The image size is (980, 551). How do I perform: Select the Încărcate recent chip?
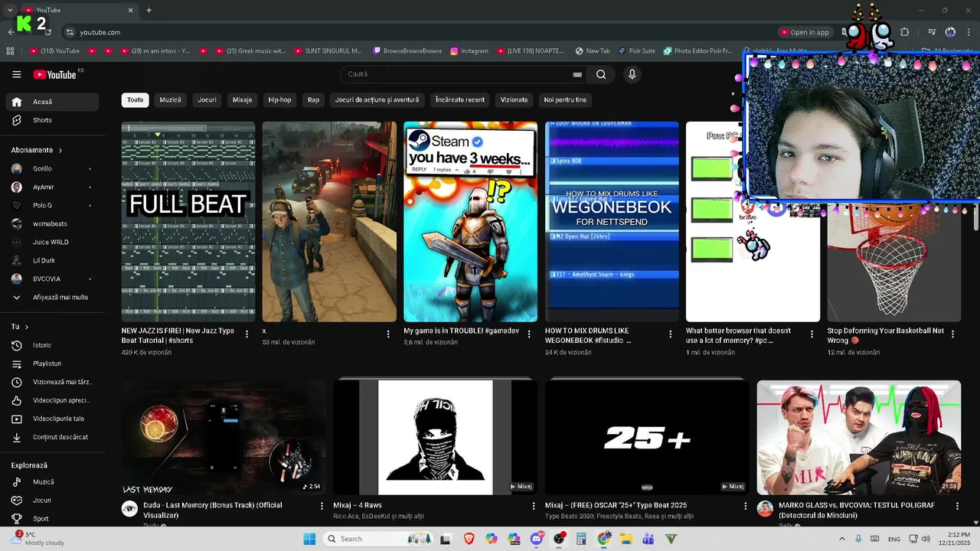point(459,99)
